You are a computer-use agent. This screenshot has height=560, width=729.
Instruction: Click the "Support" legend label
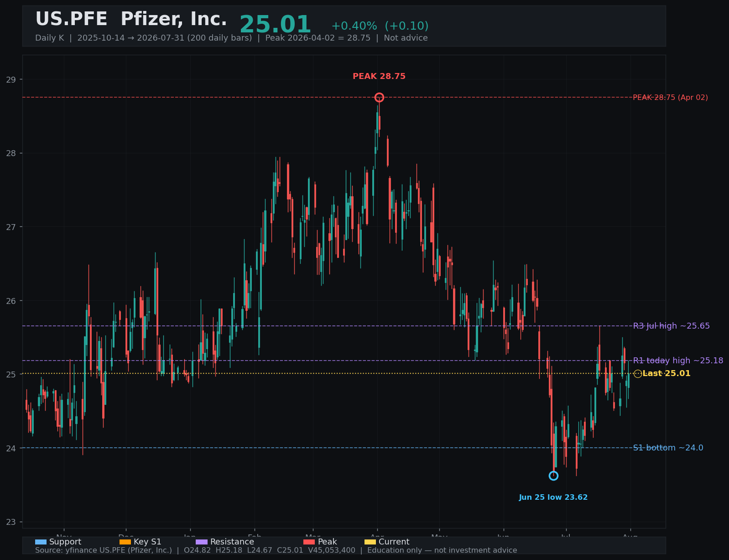tap(65, 542)
